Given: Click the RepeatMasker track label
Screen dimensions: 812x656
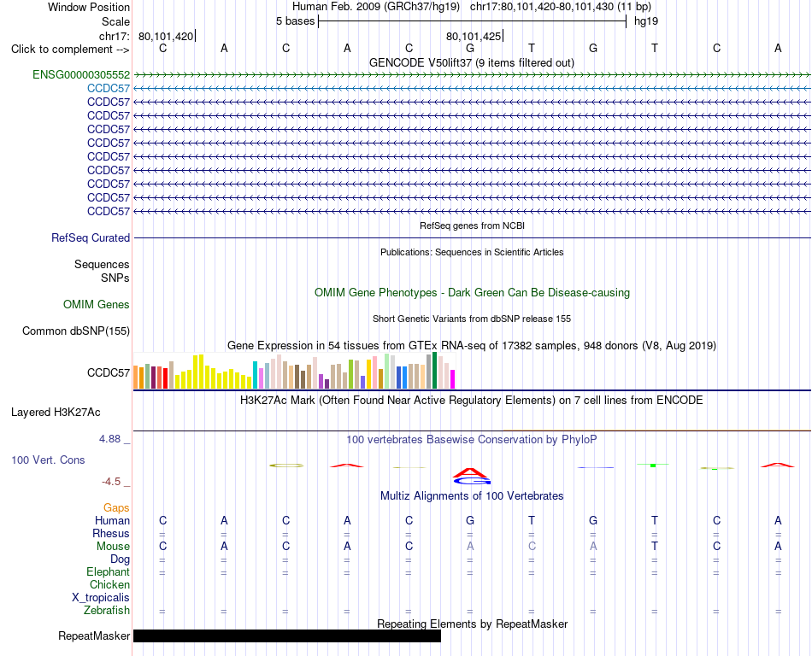Looking at the screenshot, I should coord(94,635).
